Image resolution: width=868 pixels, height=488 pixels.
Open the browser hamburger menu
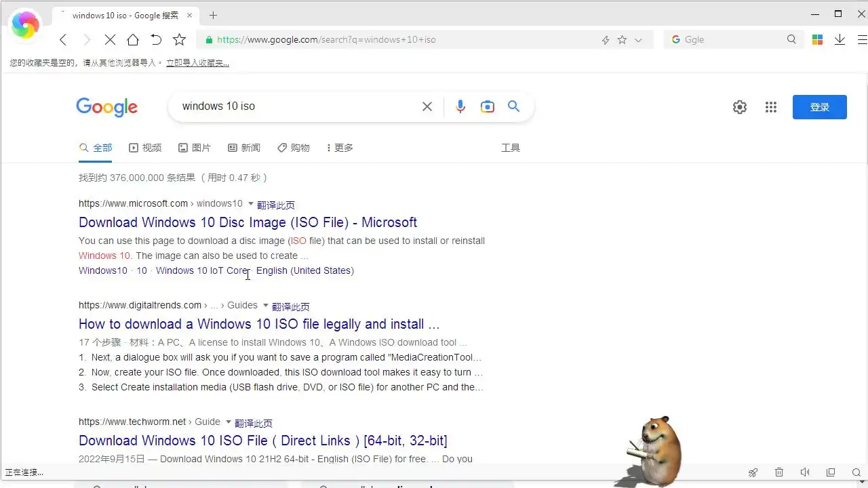tap(861, 40)
